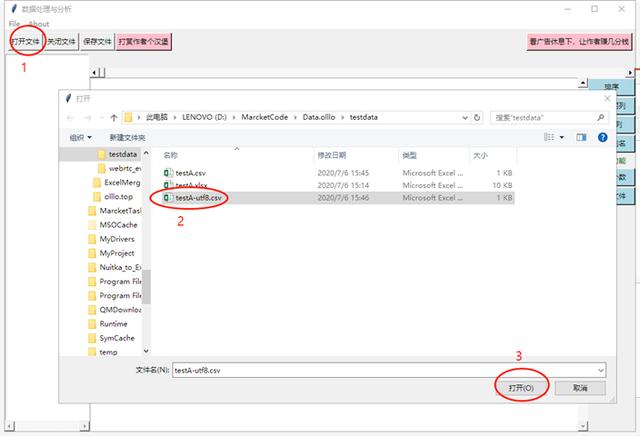Image resolution: width=640 pixels, height=436 pixels.
Task: Open the About menu
Action: 38,24
